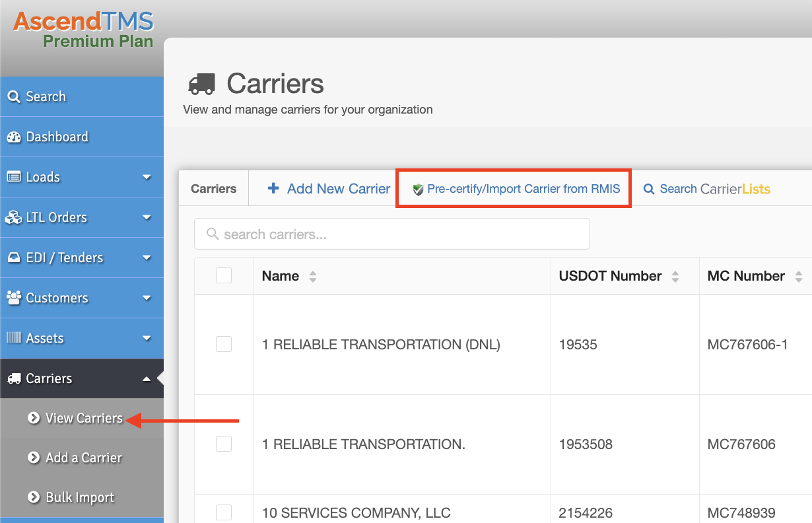The height and width of the screenshot is (523, 812).
Task: Select checkbox for 10 SERVICES COMPANY, LLC
Action: pos(224,512)
